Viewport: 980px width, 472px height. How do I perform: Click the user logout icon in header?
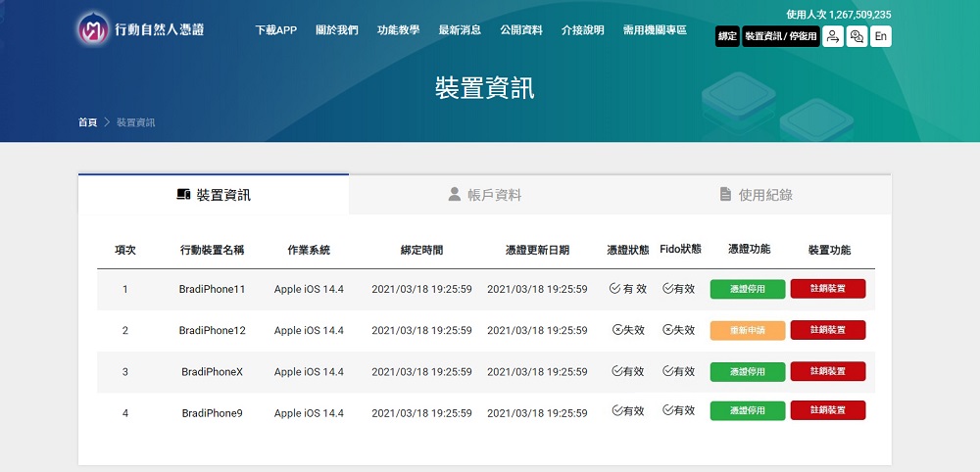tap(832, 36)
